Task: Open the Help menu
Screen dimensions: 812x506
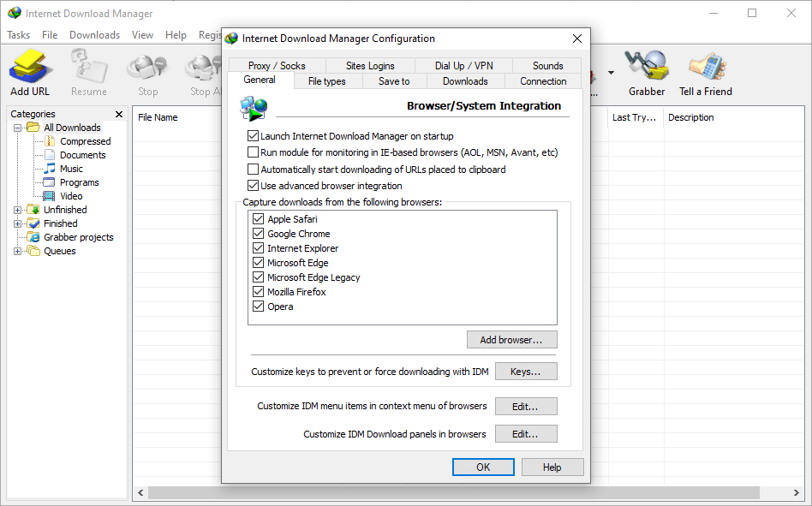Action: 176,34
